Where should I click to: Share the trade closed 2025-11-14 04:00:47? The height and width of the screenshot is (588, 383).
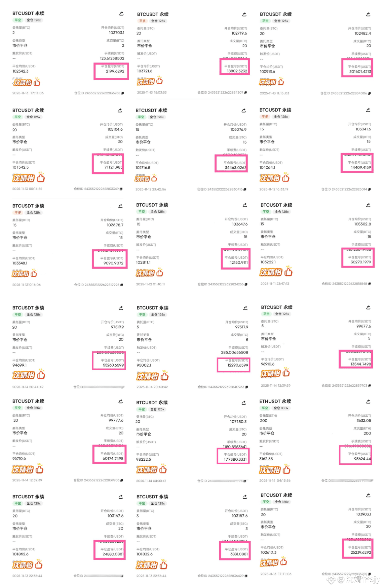click(x=244, y=403)
